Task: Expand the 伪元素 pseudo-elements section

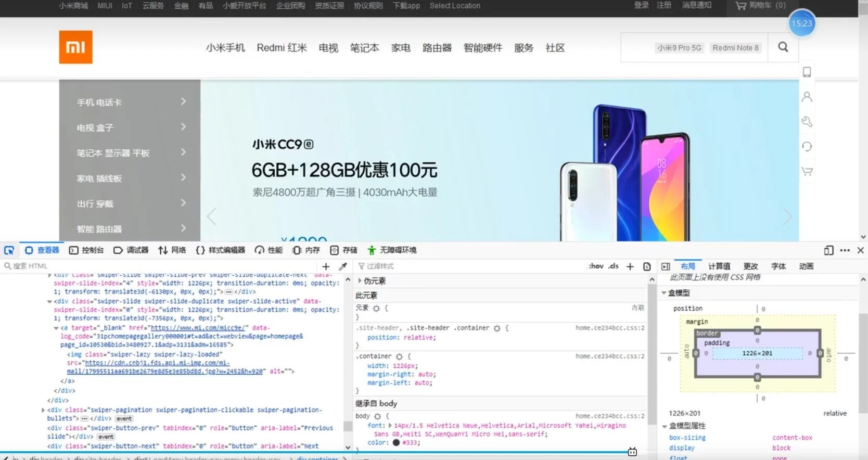Action: (360, 280)
